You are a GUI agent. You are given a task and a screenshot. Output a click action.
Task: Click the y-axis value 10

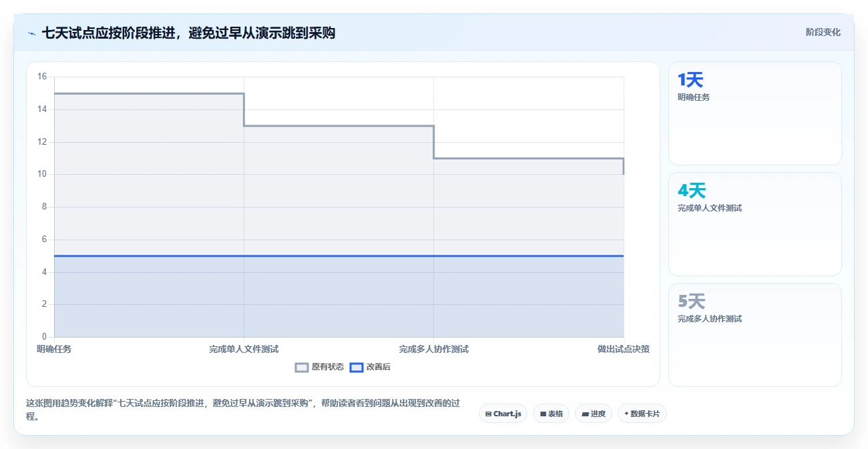point(41,174)
